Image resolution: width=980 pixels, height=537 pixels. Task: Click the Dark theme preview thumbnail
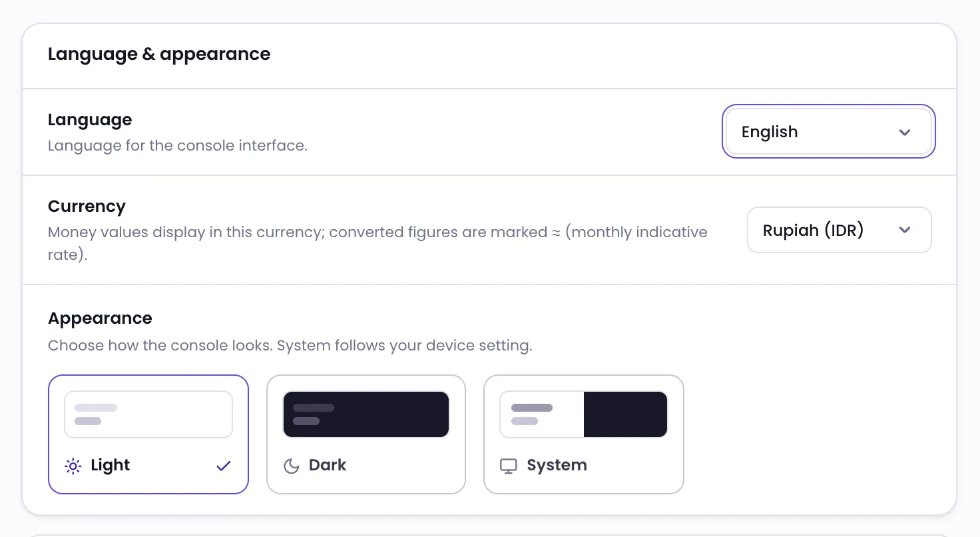366,414
